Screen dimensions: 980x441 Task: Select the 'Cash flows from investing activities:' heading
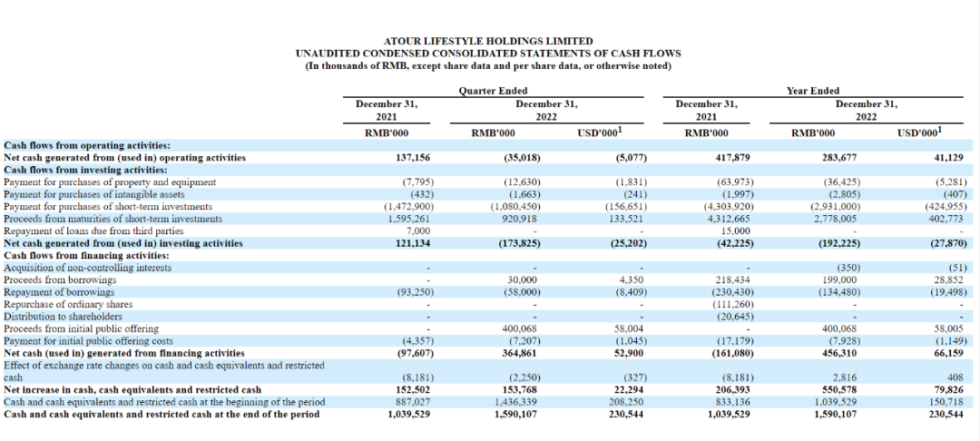point(85,170)
